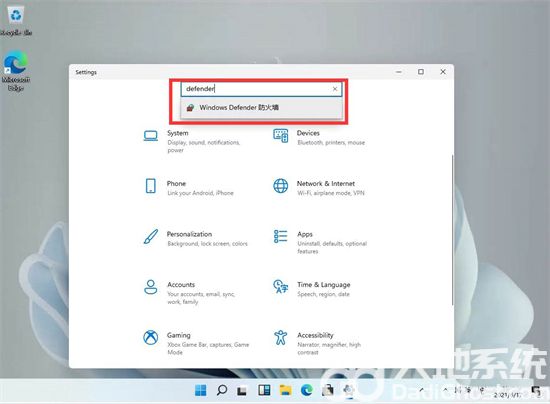550x404 pixels.
Task: Open taskbar Search magnifier
Action: [x=222, y=390]
